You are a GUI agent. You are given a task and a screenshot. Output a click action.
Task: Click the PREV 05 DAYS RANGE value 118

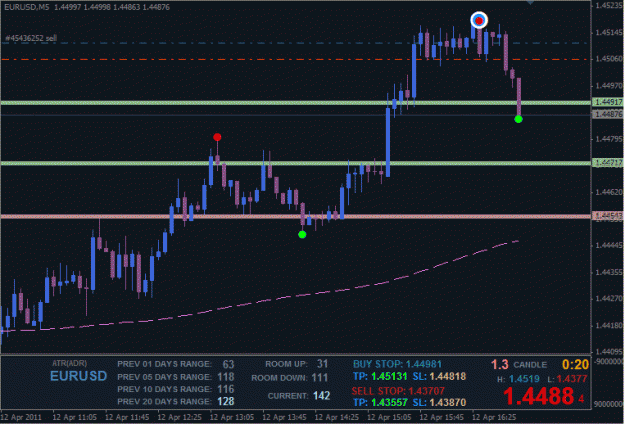point(226,377)
